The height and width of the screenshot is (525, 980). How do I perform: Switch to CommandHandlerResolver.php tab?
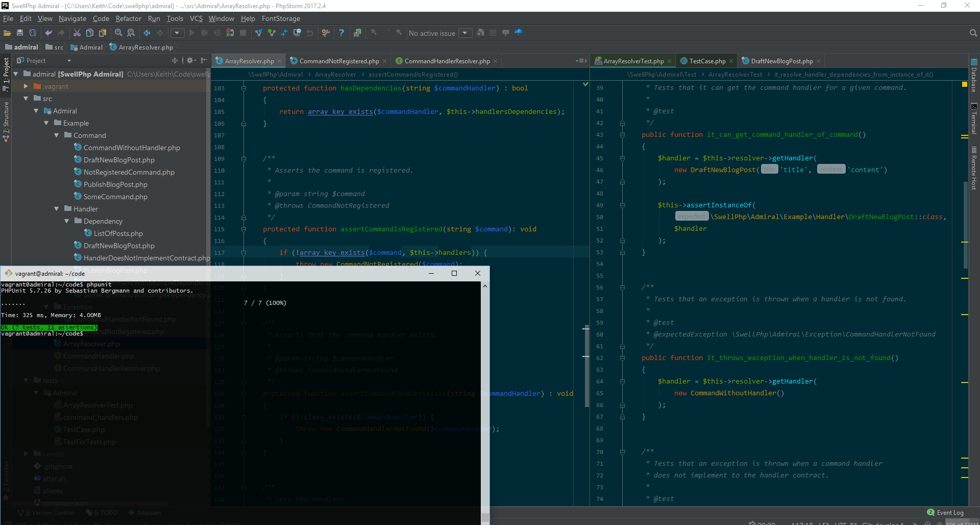click(x=447, y=61)
